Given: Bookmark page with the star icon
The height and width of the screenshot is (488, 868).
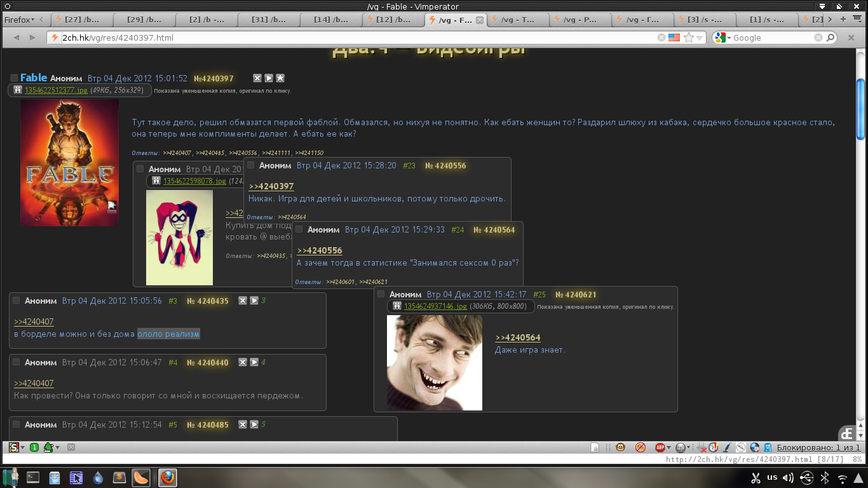Looking at the screenshot, I should coord(689,37).
